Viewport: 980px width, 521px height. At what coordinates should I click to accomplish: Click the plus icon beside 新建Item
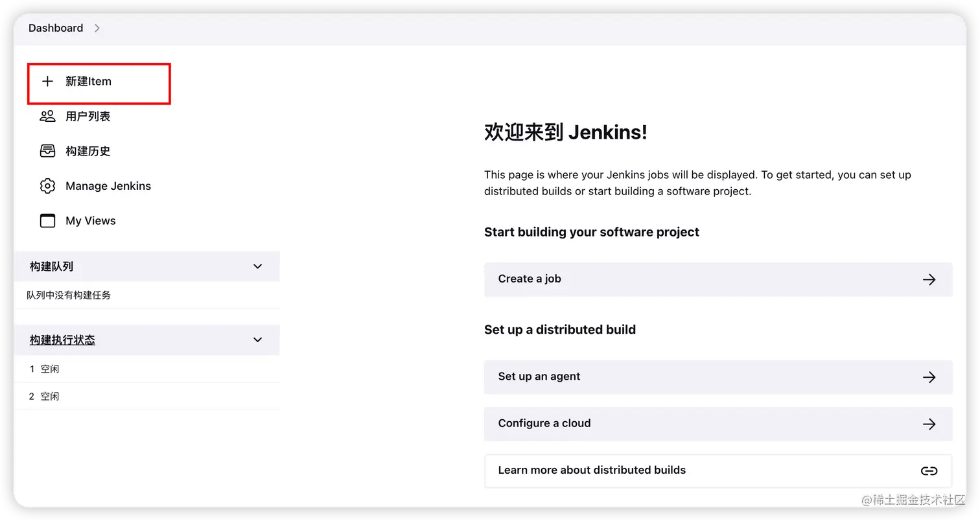point(47,82)
